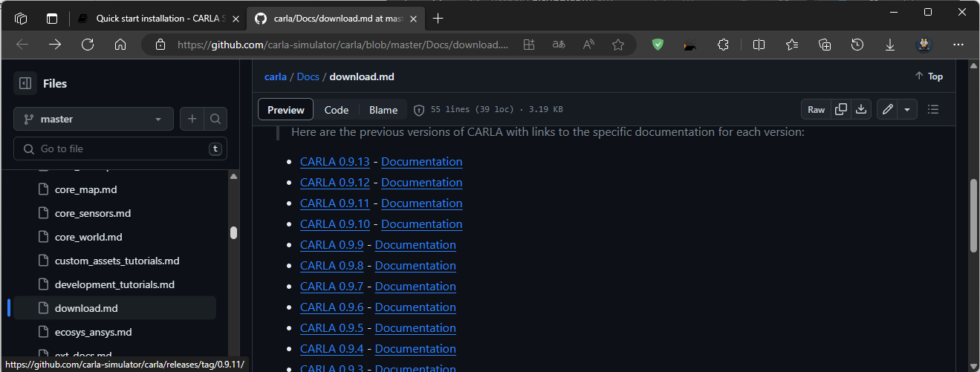Open Documentation for CARLA 0.9.8
Viewport: 980px width, 372px height.
(x=415, y=266)
